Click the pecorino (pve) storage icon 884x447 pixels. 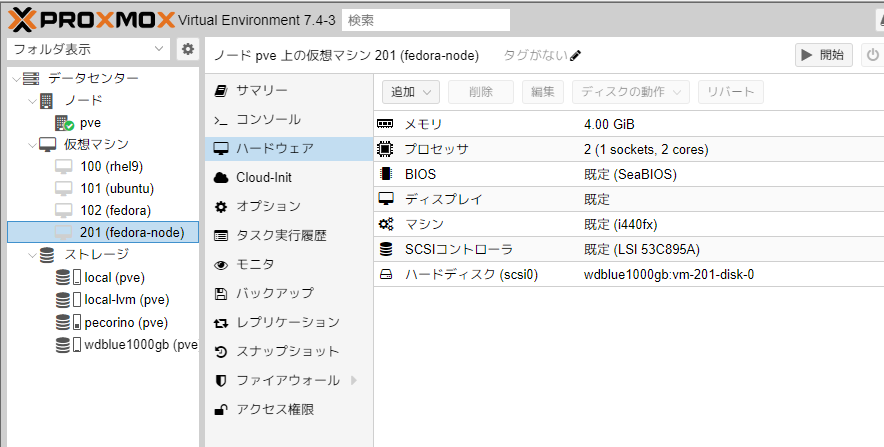[x=68, y=322]
